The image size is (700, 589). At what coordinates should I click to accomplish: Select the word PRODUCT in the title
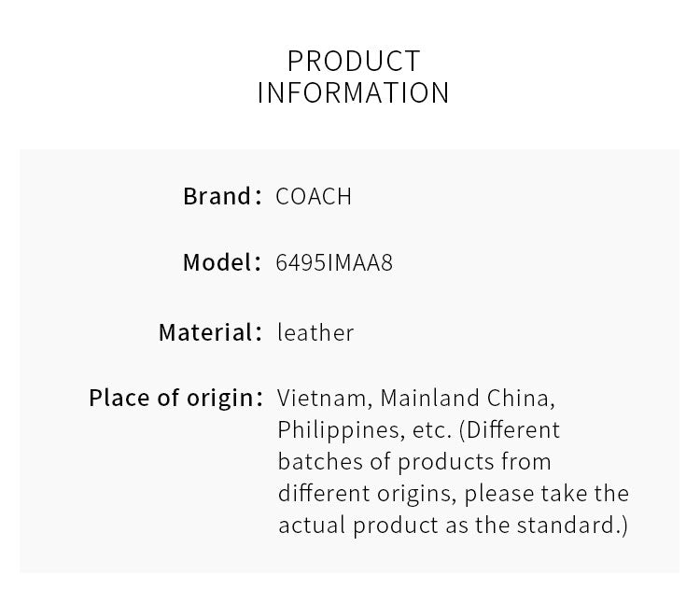point(354,62)
